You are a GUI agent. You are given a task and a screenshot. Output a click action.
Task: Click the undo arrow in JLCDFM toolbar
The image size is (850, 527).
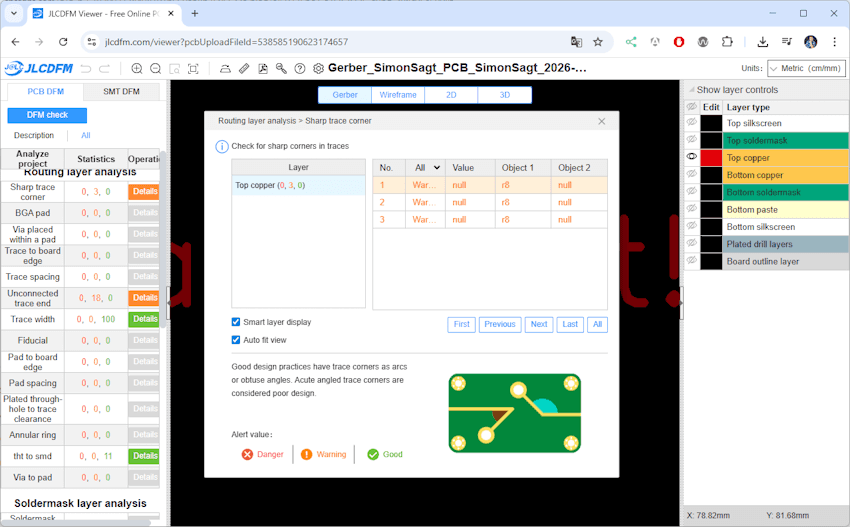[86, 68]
